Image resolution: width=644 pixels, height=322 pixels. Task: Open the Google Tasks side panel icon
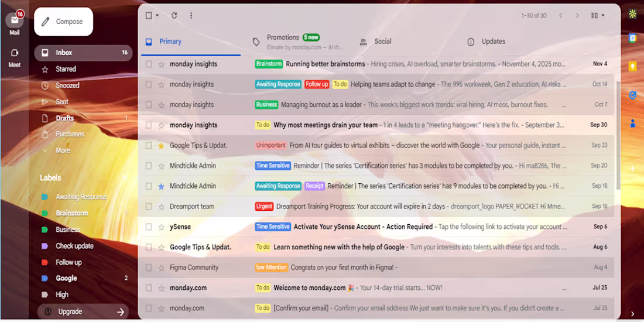(x=632, y=95)
